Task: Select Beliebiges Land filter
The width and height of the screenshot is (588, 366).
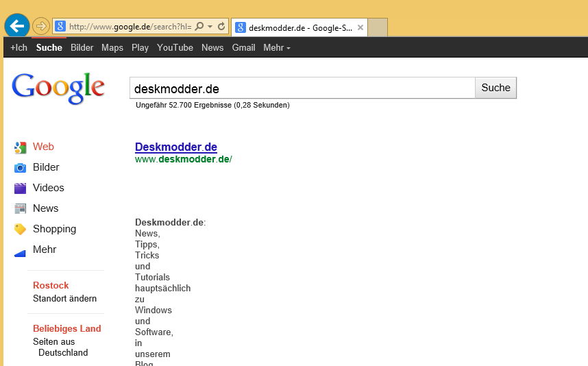Action: [66, 328]
